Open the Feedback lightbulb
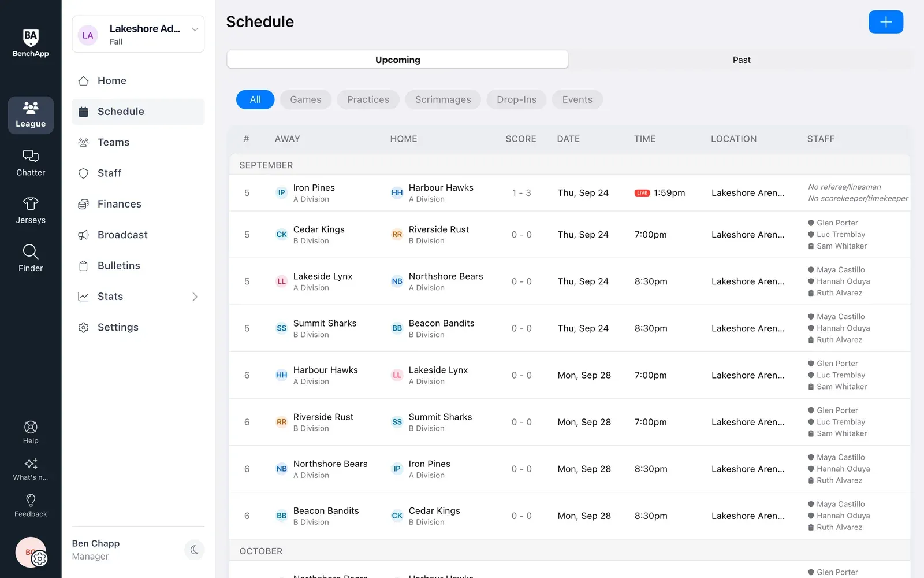This screenshot has height=578, width=924. tap(31, 505)
